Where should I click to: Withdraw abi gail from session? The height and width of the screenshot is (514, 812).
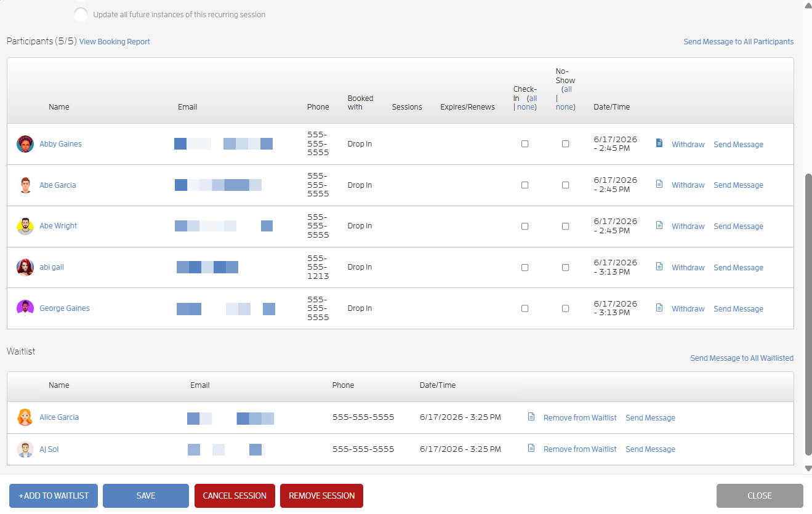(x=688, y=268)
